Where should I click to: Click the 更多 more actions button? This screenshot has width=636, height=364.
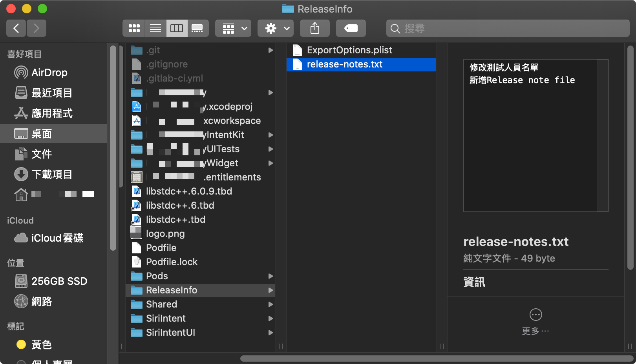pos(536,322)
